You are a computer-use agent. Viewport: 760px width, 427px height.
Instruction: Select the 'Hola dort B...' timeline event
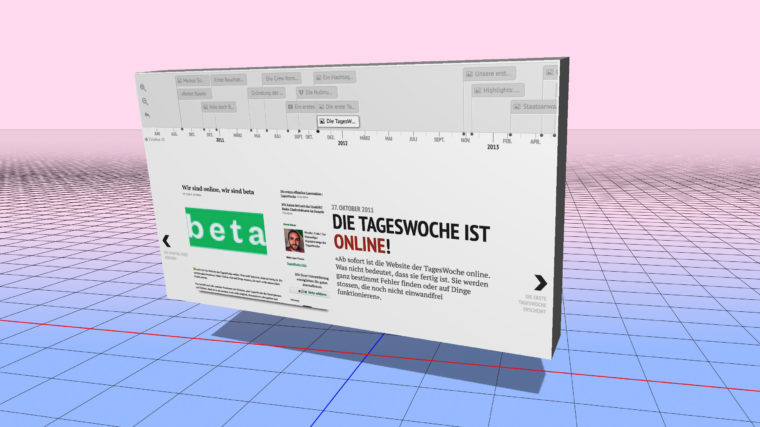[x=219, y=105]
